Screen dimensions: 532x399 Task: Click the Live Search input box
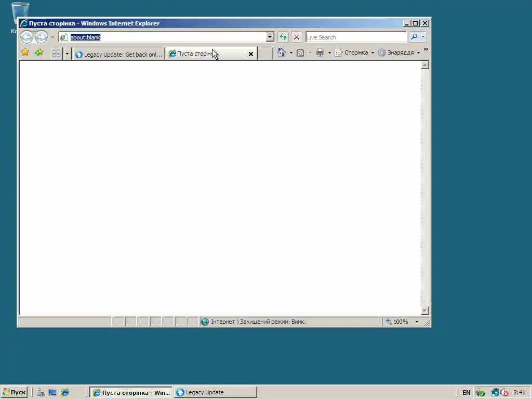click(x=356, y=37)
